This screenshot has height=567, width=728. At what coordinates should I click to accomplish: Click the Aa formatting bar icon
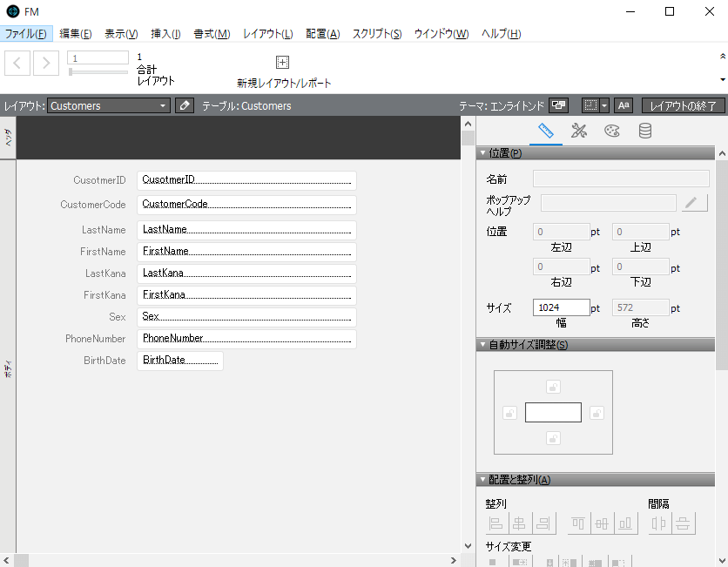point(624,105)
